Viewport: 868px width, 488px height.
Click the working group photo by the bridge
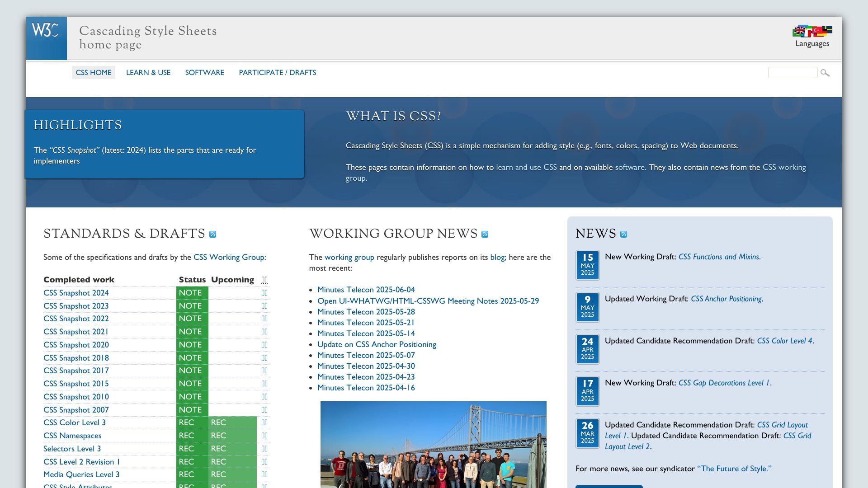click(434, 445)
